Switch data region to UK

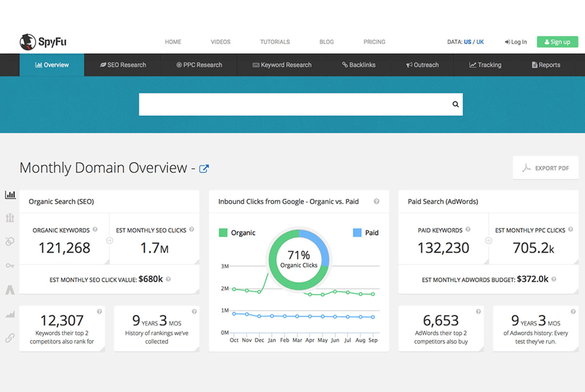480,42
